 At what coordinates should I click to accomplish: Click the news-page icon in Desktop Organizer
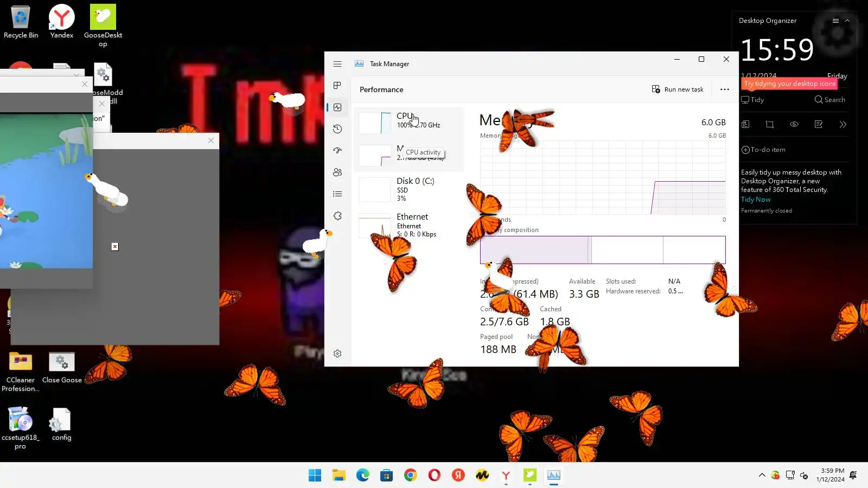pyautogui.click(x=745, y=124)
